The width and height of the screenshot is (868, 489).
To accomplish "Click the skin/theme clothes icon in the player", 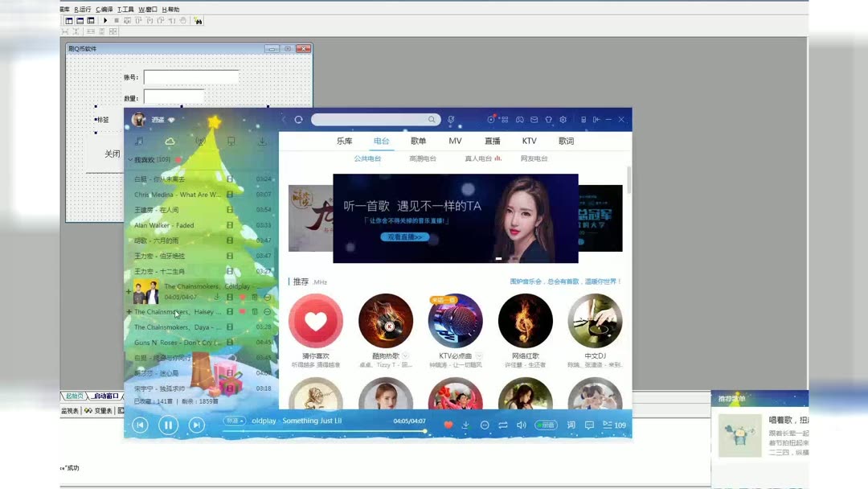I will pyautogui.click(x=549, y=119).
